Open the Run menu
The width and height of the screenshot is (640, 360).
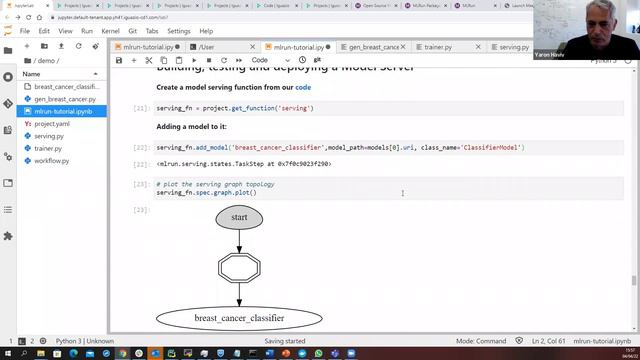(87, 31)
